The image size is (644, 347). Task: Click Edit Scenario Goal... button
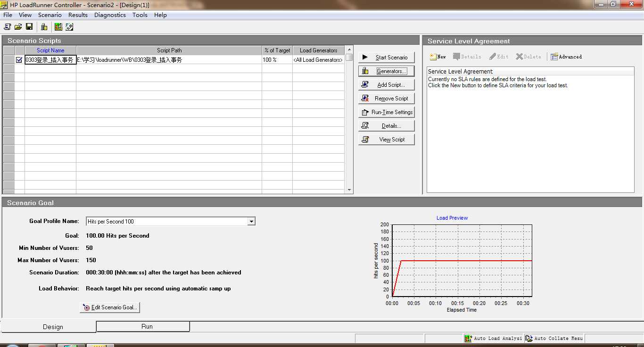(x=110, y=307)
